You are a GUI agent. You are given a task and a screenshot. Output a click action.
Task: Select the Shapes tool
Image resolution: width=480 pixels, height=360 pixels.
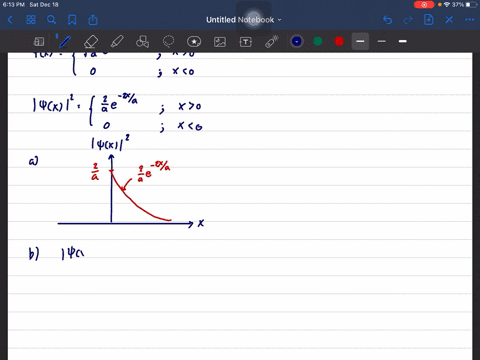(x=143, y=42)
